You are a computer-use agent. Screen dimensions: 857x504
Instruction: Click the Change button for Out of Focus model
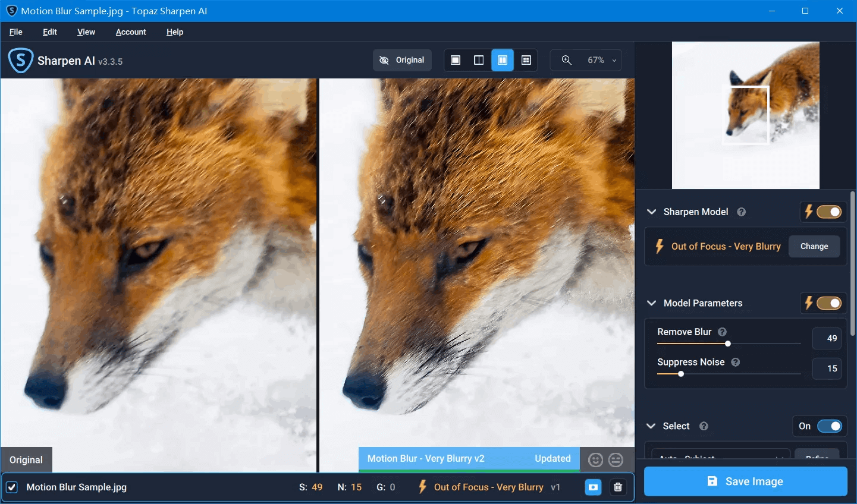tap(814, 246)
